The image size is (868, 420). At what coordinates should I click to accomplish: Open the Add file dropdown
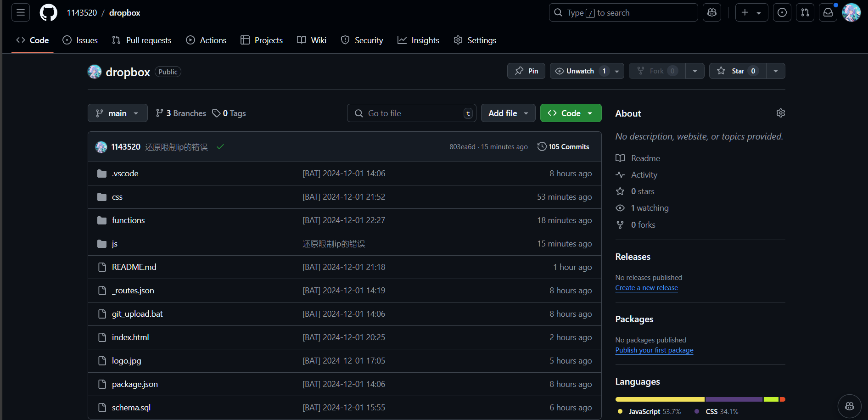[508, 113]
